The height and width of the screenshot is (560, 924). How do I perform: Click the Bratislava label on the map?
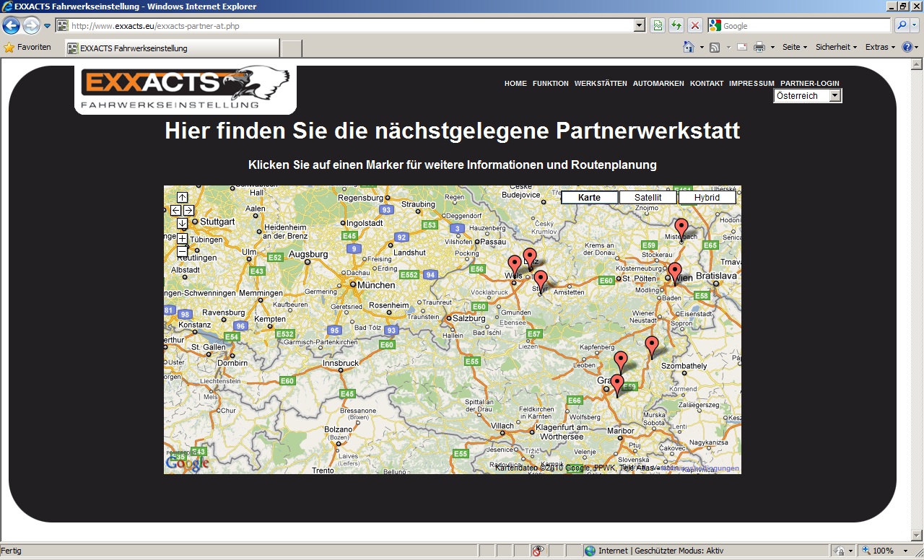click(715, 276)
